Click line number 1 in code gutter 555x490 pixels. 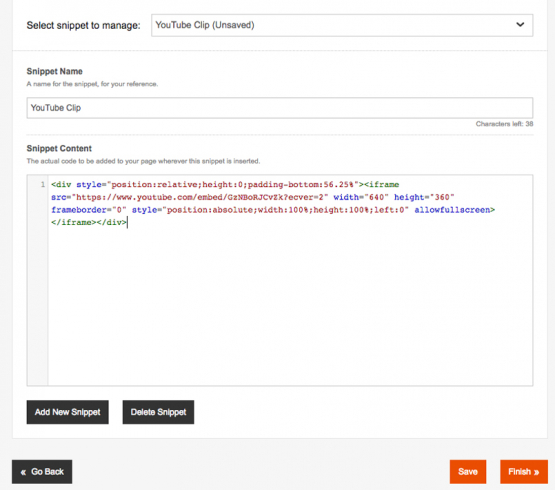43,184
